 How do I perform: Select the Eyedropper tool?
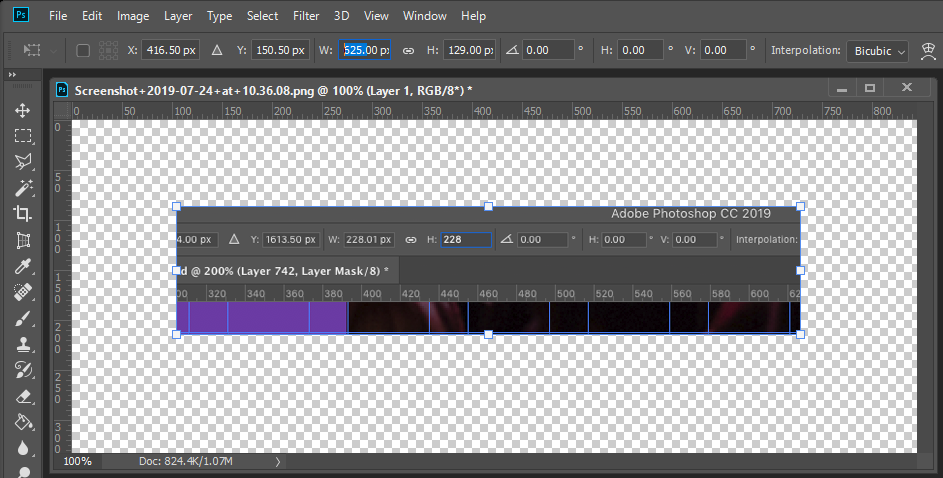[23, 266]
